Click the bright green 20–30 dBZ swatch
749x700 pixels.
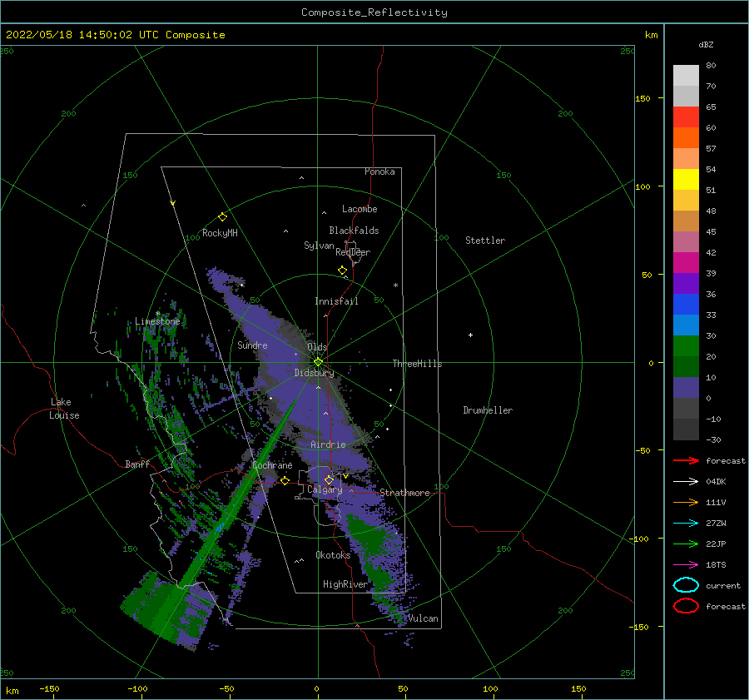click(x=686, y=346)
